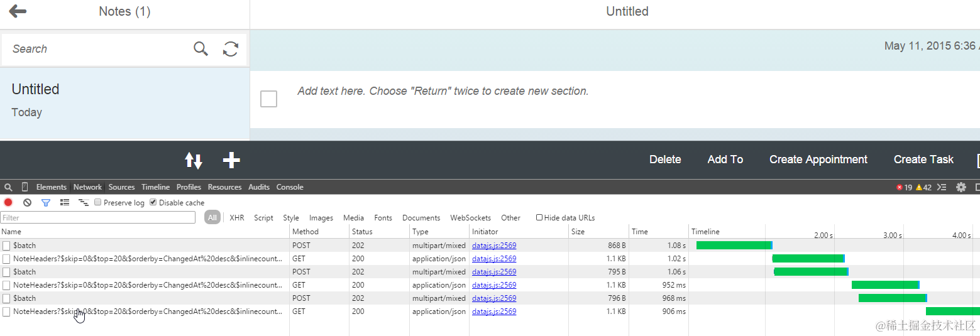This screenshot has height=336, width=980.
Task: Filter requests by WebSockets
Action: pos(470,218)
